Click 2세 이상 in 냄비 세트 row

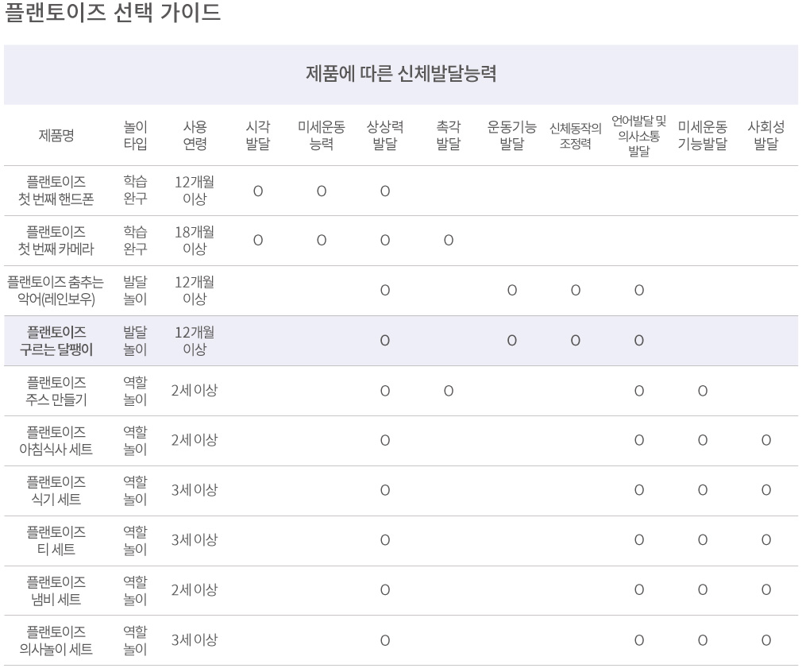point(195,590)
